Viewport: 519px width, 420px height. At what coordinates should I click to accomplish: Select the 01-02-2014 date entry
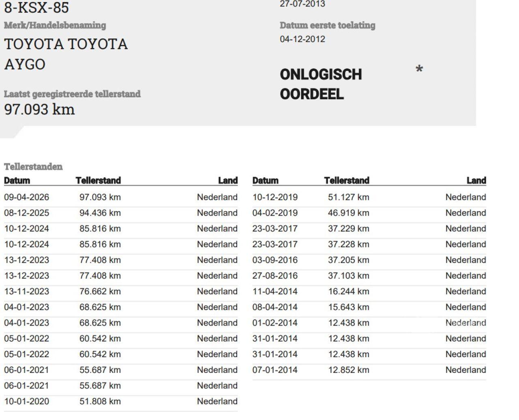tap(275, 323)
